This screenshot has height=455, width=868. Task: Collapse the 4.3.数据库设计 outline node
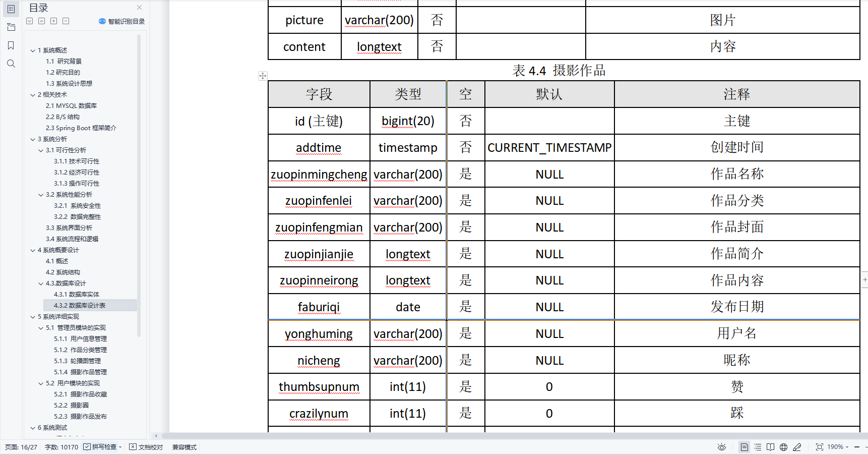click(41, 283)
